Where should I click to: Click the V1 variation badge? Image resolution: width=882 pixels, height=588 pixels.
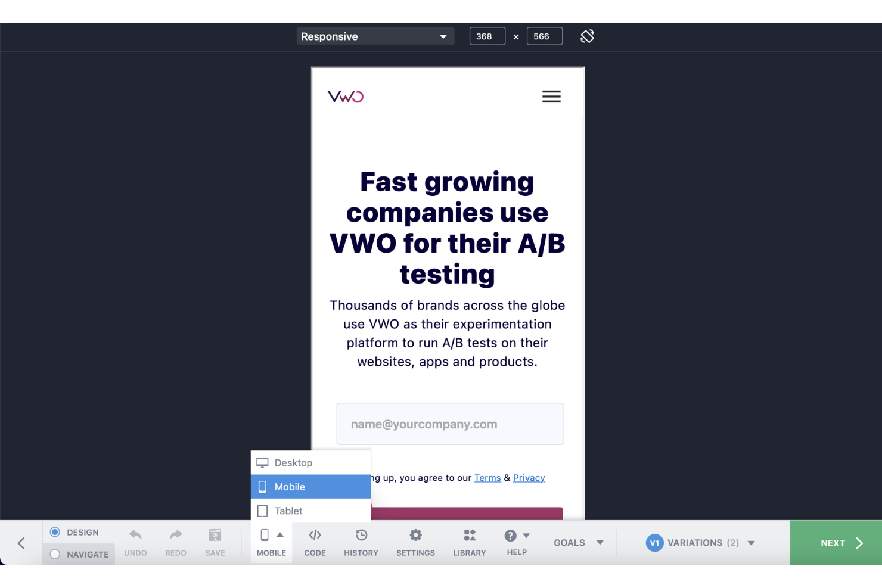654,543
